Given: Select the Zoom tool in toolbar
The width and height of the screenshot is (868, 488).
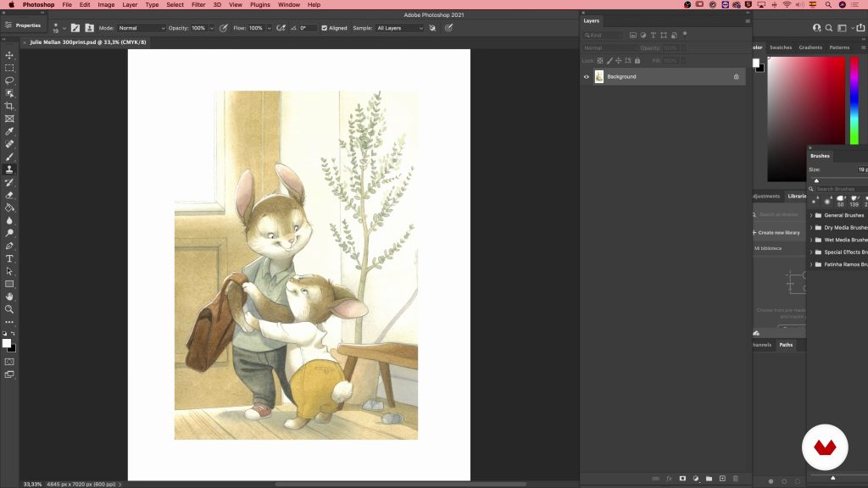Looking at the screenshot, I should 9,309.
